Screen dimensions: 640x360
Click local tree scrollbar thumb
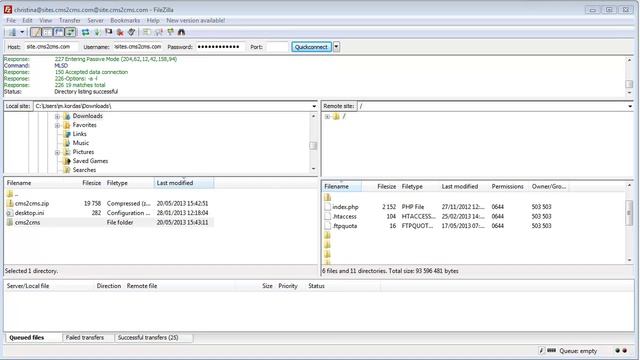coord(313,146)
